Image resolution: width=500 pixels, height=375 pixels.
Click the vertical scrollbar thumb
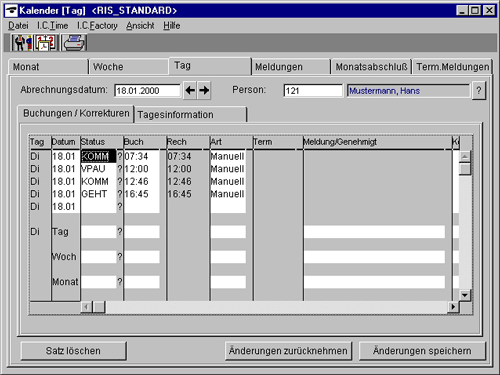(x=465, y=169)
